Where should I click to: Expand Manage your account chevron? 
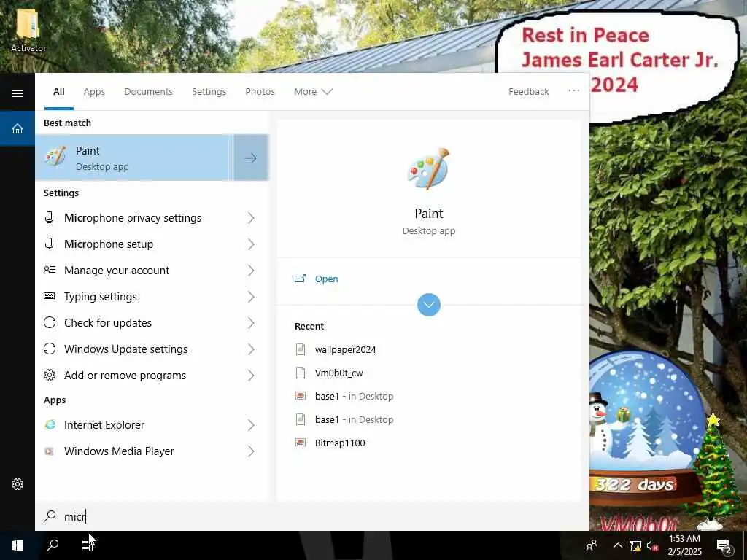click(251, 270)
